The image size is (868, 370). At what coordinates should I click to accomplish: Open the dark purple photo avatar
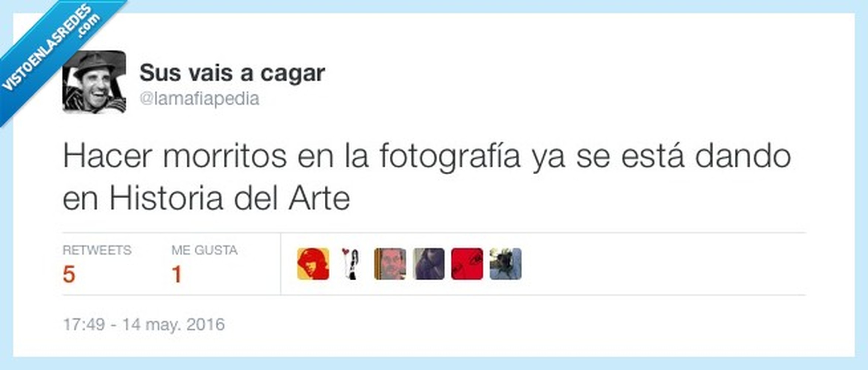click(x=428, y=264)
